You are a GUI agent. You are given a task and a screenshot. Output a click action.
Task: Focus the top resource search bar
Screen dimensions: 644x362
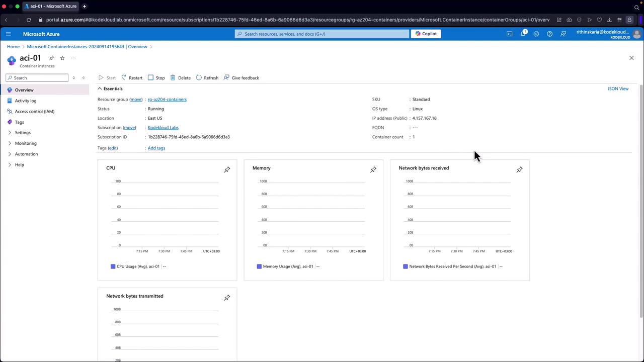click(x=322, y=34)
